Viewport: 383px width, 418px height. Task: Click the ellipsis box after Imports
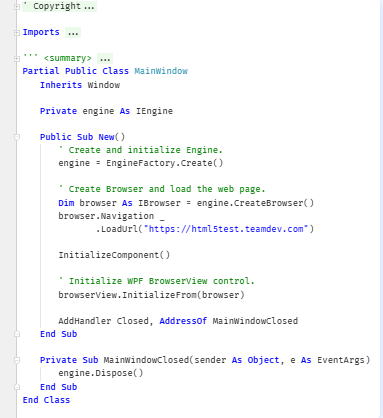coord(73,33)
